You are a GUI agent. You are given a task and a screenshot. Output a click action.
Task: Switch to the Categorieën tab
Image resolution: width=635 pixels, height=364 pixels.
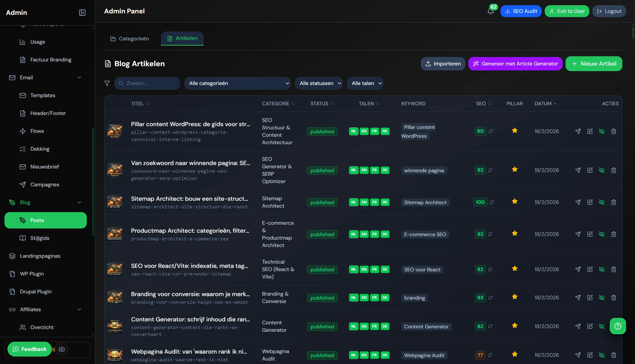pyautogui.click(x=129, y=39)
